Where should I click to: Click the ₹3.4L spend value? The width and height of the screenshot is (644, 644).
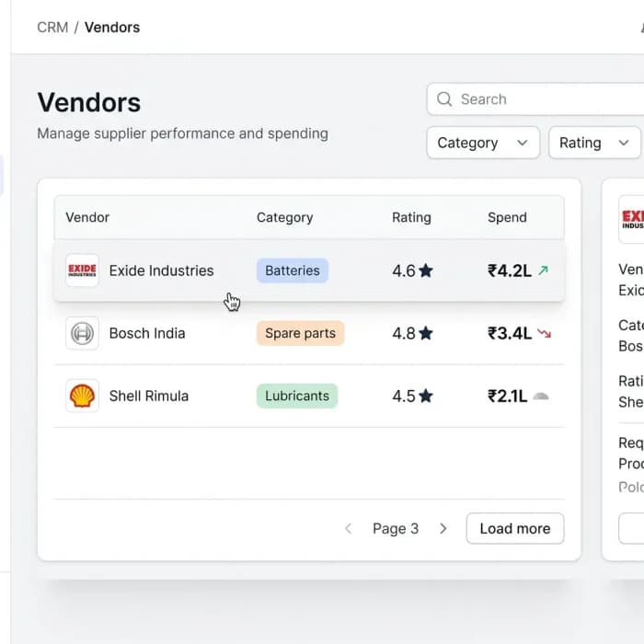click(x=510, y=333)
